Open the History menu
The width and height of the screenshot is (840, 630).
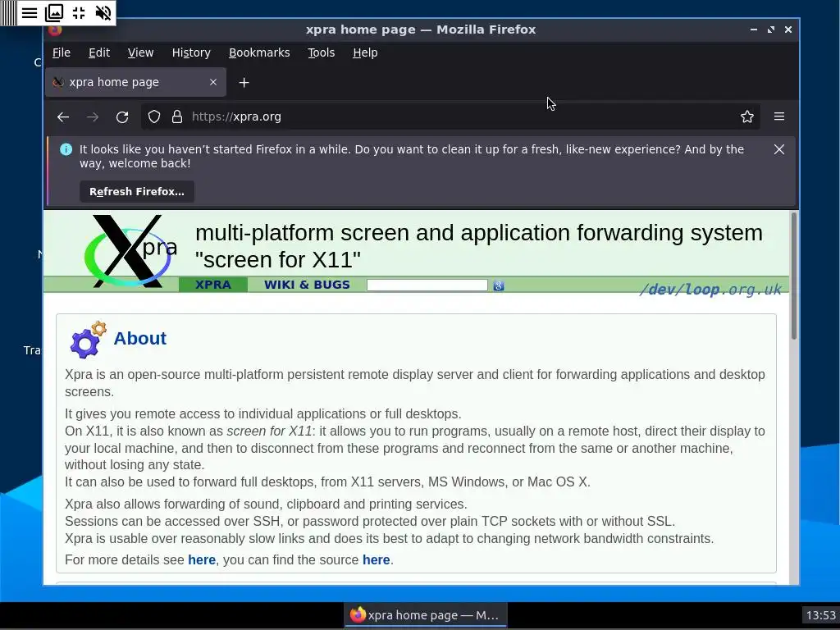pyautogui.click(x=191, y=52)
